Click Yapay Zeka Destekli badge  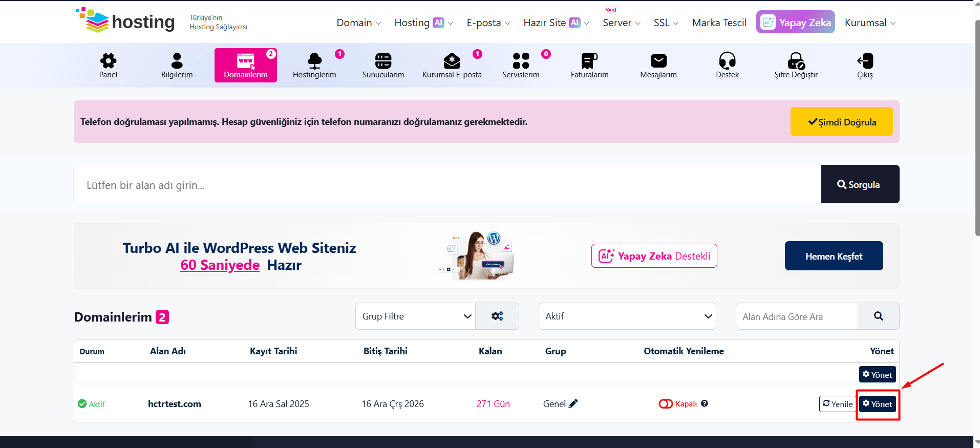point(654,256)
